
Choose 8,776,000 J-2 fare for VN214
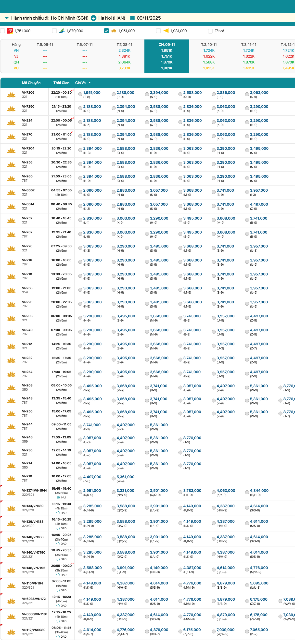point(180,466)
